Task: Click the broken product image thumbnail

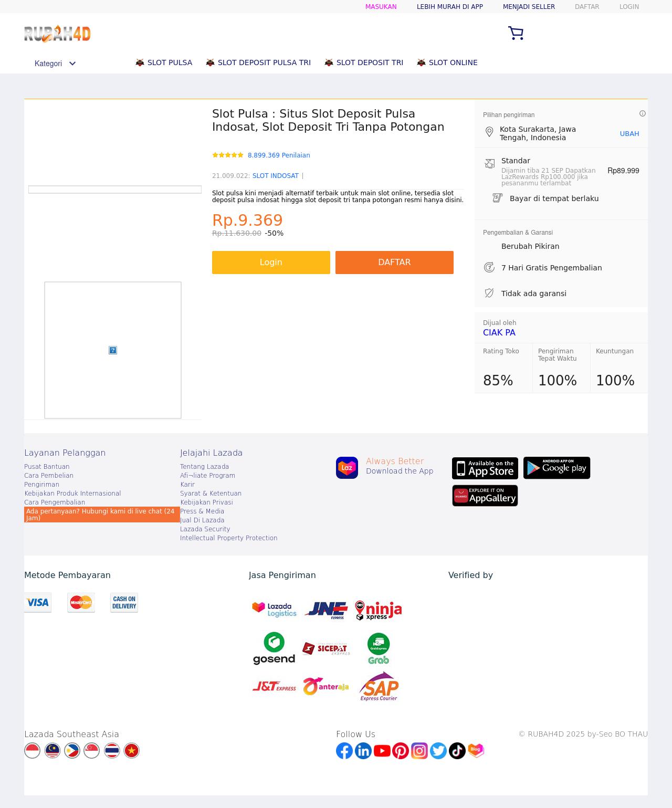Action: [113, 350]
